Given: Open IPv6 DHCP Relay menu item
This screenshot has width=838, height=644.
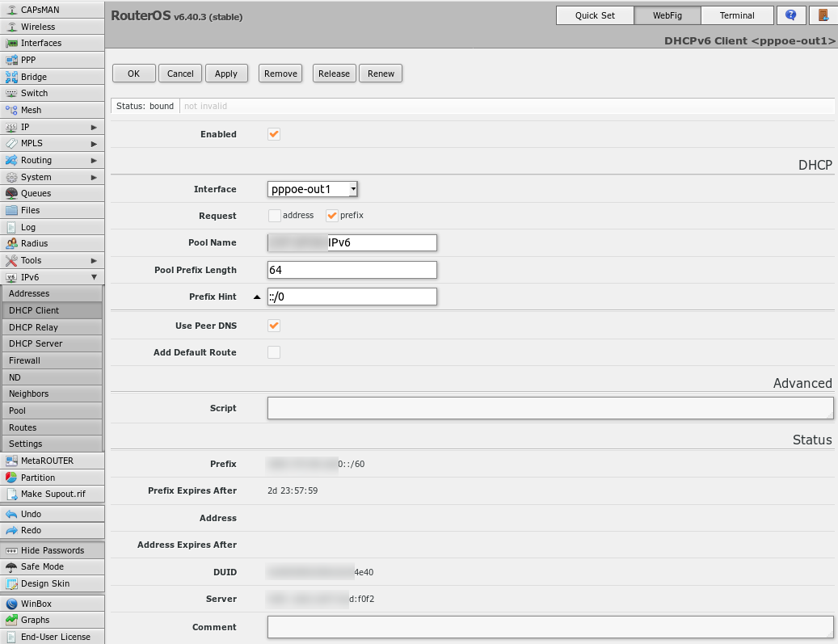Looking at the screenshot, I should (52, 327).
